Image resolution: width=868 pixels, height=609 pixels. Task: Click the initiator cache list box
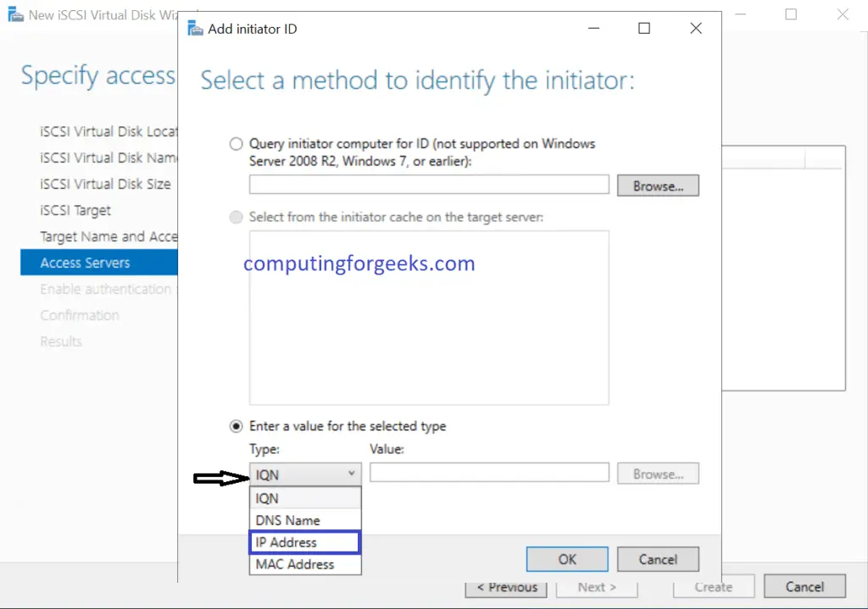pos(429,318)
